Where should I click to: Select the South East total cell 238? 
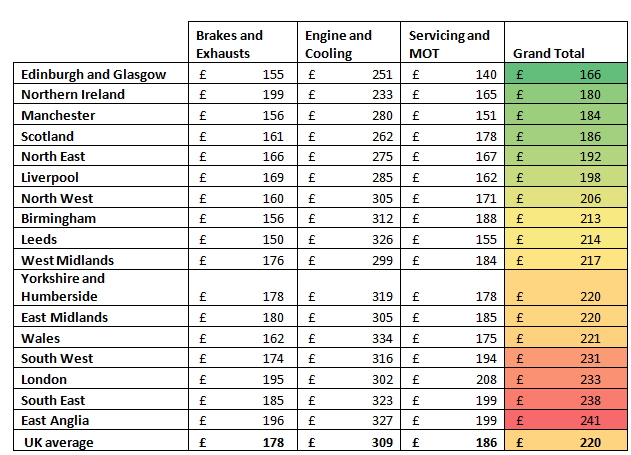click(567, 400)
